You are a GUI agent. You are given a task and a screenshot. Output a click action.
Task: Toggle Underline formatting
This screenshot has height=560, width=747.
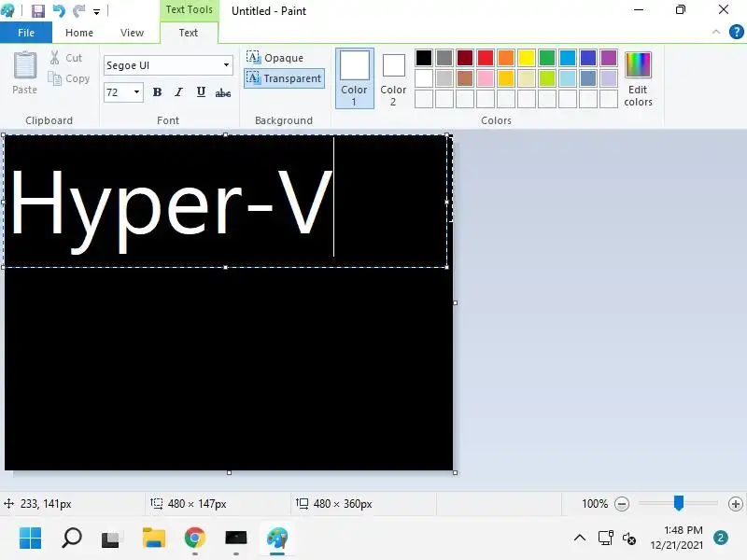click(201, 91)
